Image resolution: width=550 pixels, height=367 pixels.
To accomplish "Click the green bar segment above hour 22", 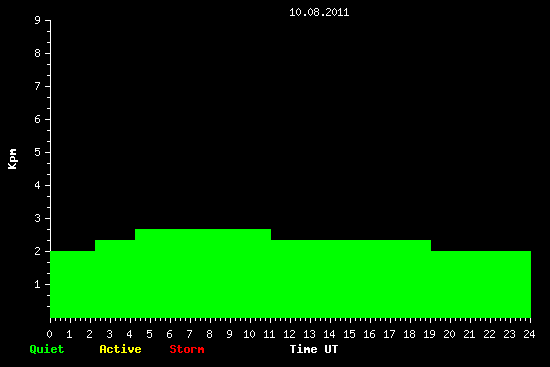I will (481, 284).
